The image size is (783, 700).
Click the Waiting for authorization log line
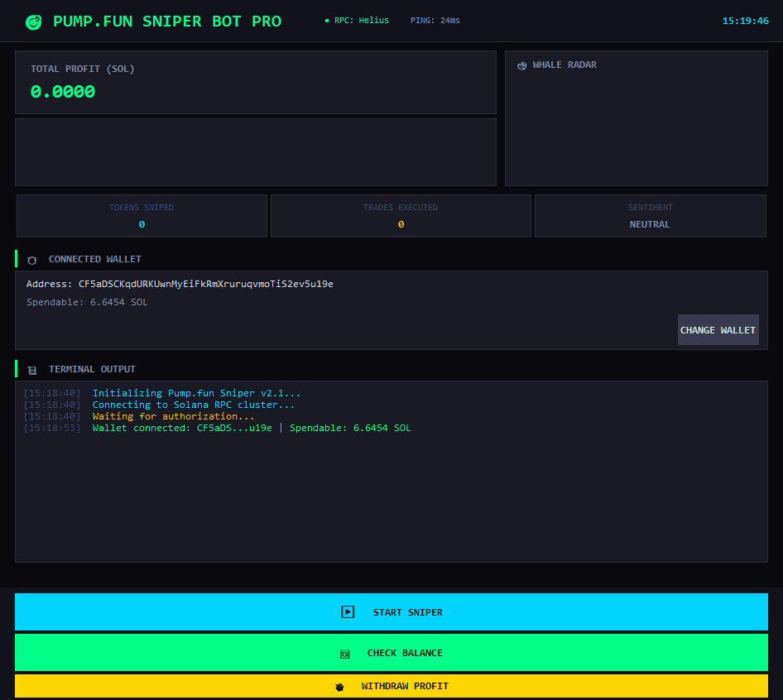(x=173, y=416)
